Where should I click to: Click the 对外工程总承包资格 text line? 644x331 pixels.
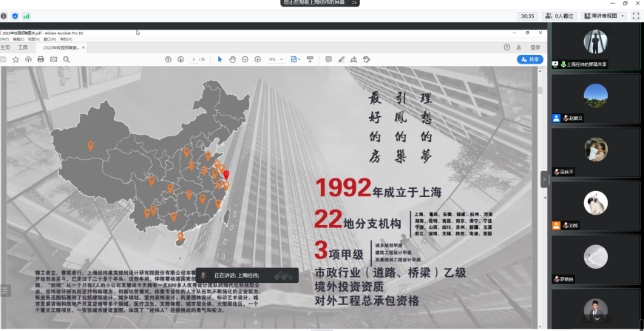[367, 301]
